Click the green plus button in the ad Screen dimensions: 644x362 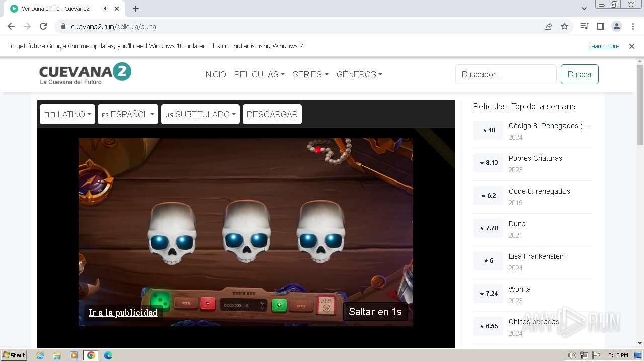click(x=279, y=305)
